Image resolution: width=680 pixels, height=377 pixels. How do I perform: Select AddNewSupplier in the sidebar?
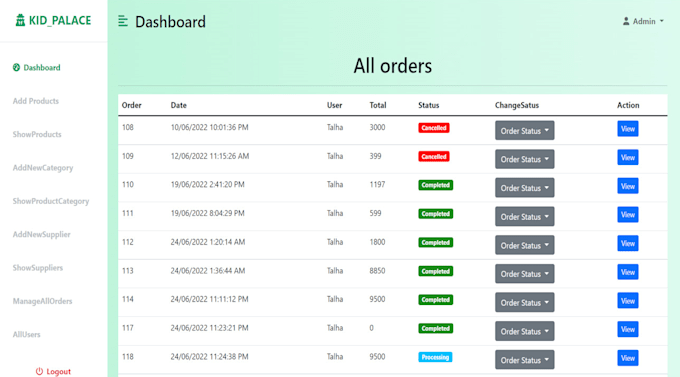(41, 234)
